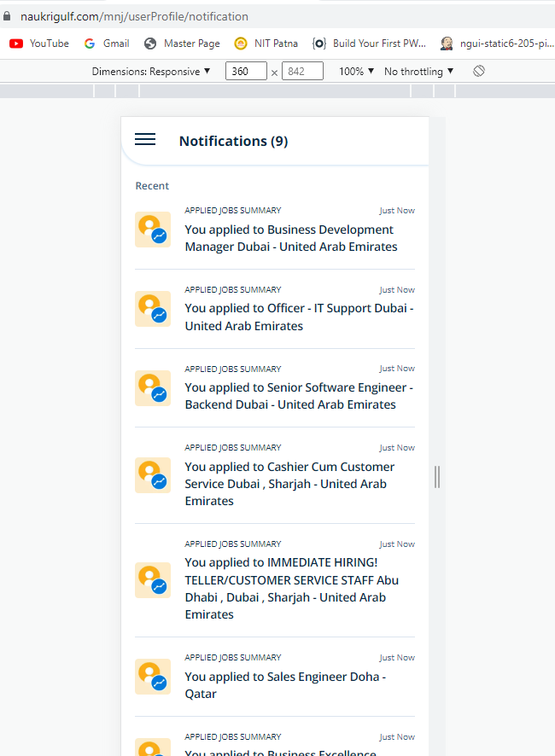555x756 pixels.
Task: Open the No throttling dropdown
Action: point(418,72)
